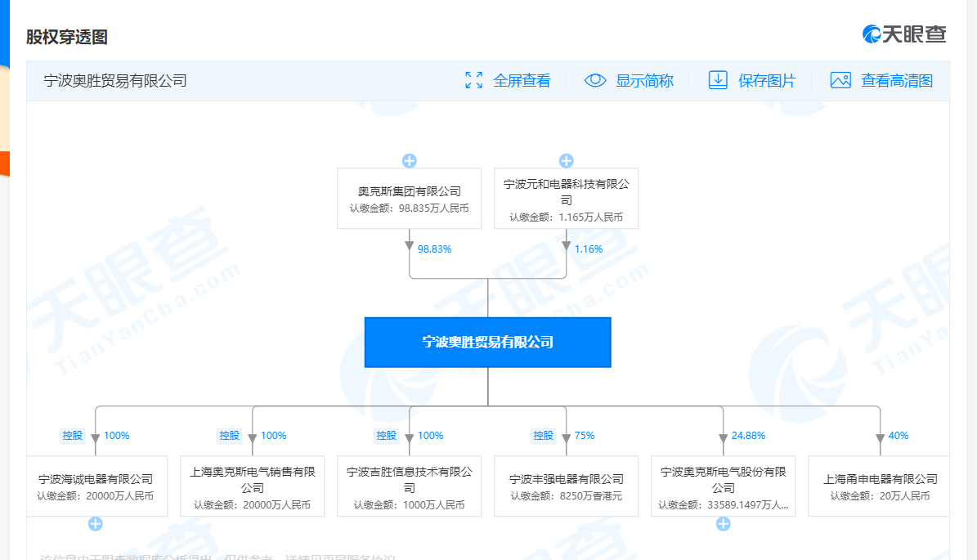
Task: Click the 75% shareholding label
Action: [585, 436]
